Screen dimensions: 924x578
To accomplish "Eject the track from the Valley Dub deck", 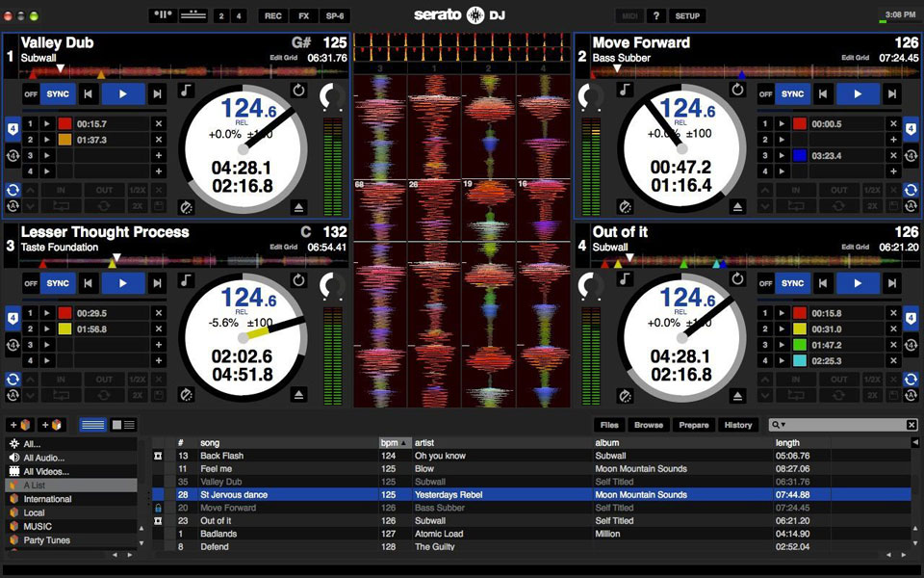I will coord(298,208).
